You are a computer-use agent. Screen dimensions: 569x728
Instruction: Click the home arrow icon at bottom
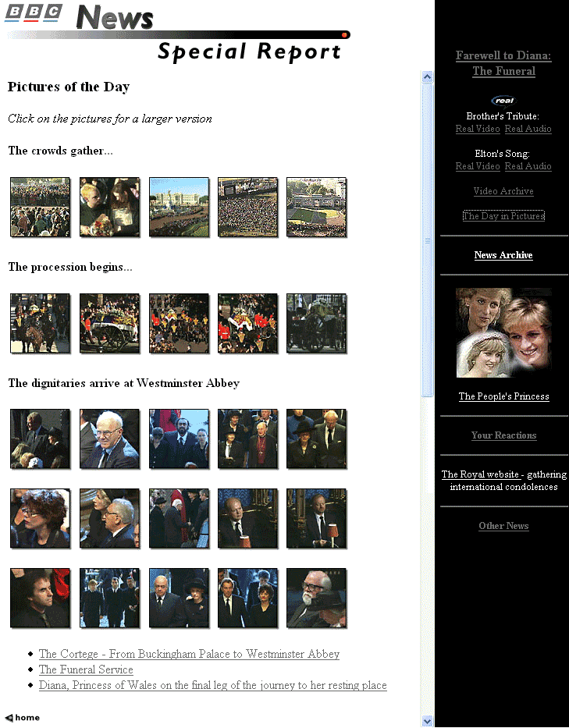9,718
